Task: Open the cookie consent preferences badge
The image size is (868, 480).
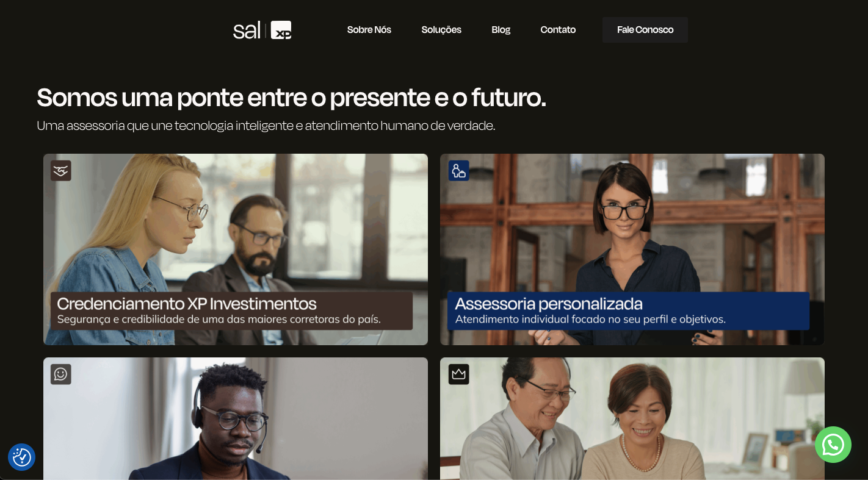Action: click(x=21, y=457)
